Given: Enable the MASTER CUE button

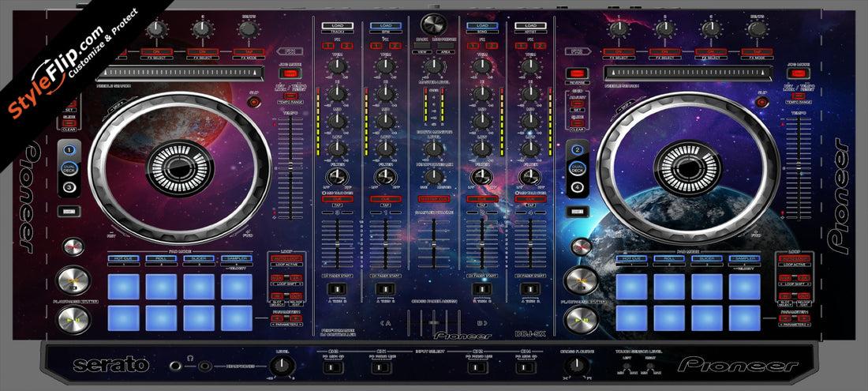Looking at the screenshot, I should (433, 198).
